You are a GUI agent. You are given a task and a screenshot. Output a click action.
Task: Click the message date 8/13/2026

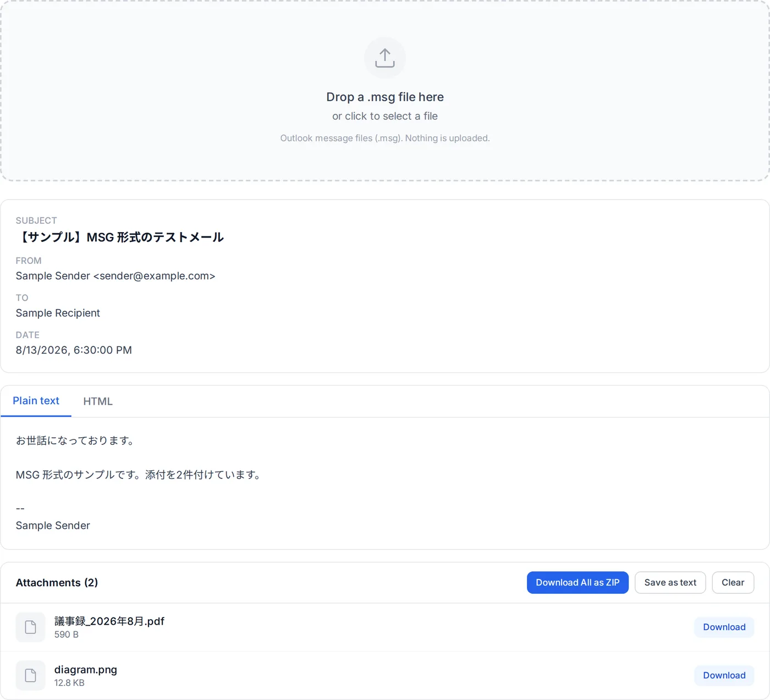click(x=42, y=350)
